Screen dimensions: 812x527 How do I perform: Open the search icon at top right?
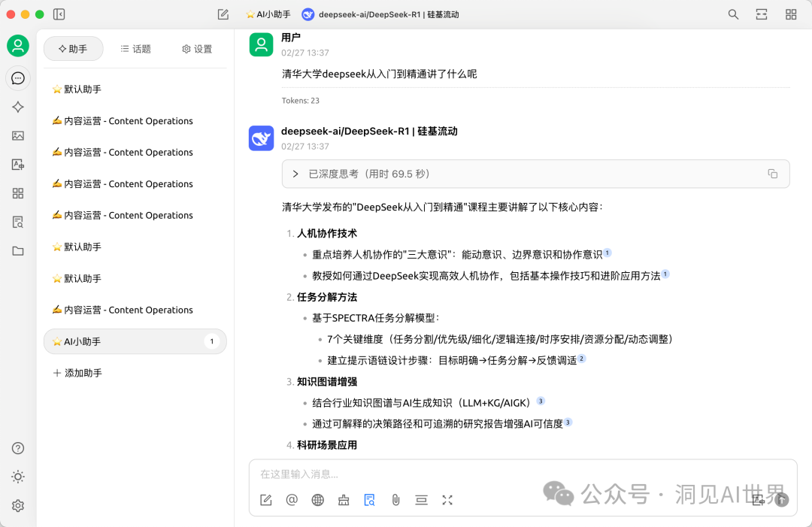[733, 14]
